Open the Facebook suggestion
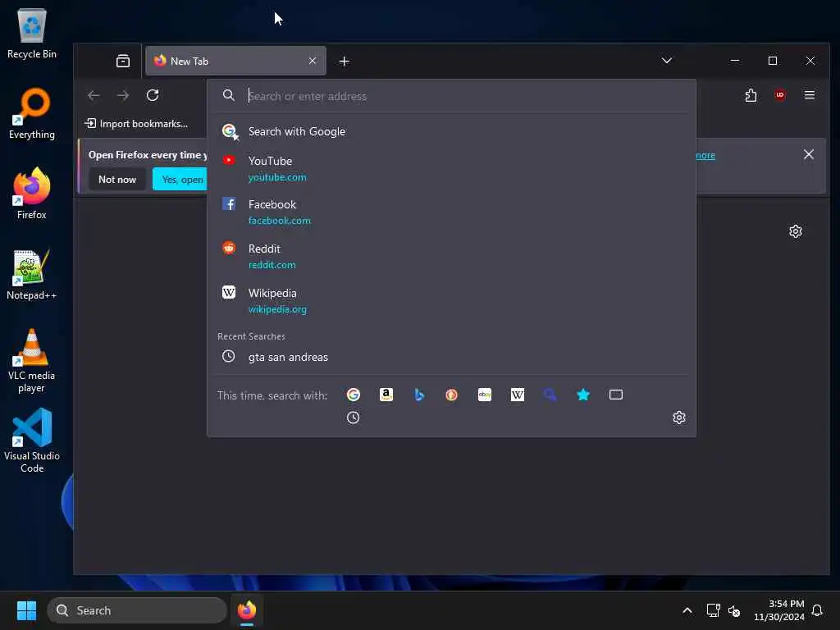The image size is (840, 630). [x=451, y=212]
